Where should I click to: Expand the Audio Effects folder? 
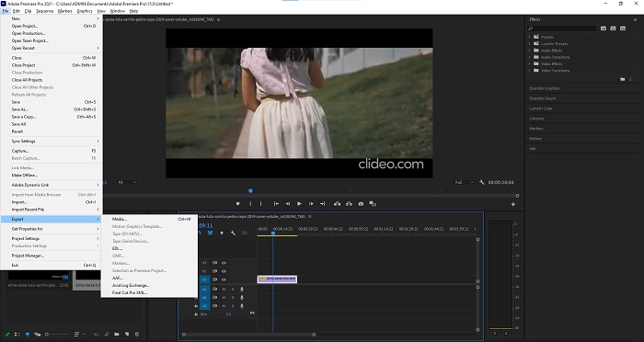[529, 51]
